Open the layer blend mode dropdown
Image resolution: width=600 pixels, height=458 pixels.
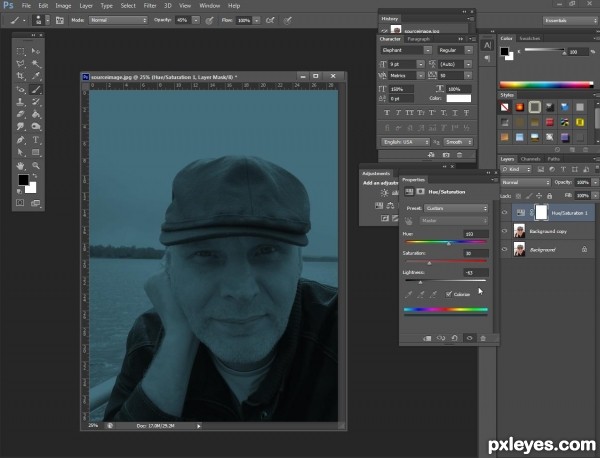[525, 183]
